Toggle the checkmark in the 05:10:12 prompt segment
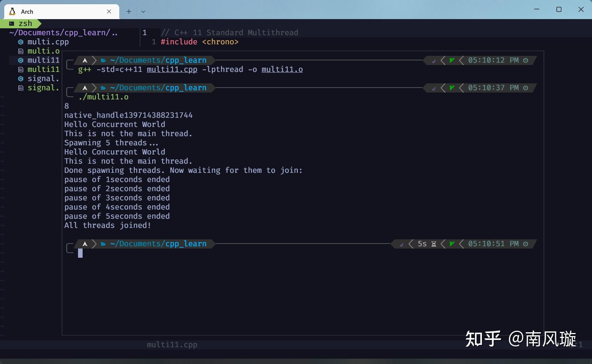 click(x=434, y=60)
